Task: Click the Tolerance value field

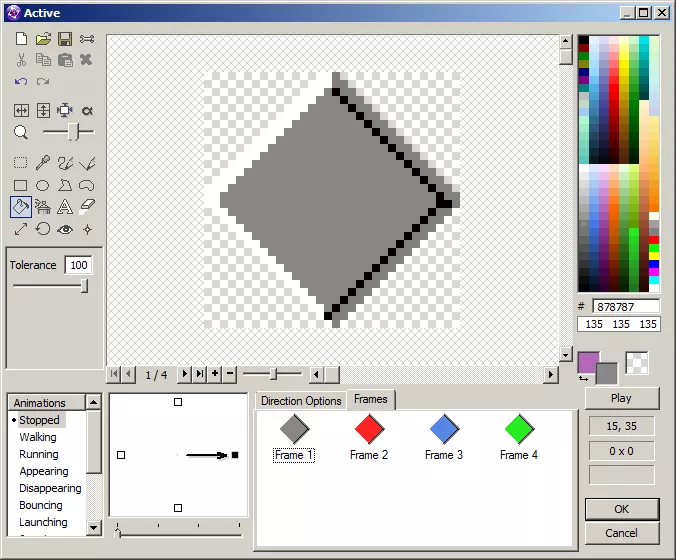Action: [x=78, y=265]
